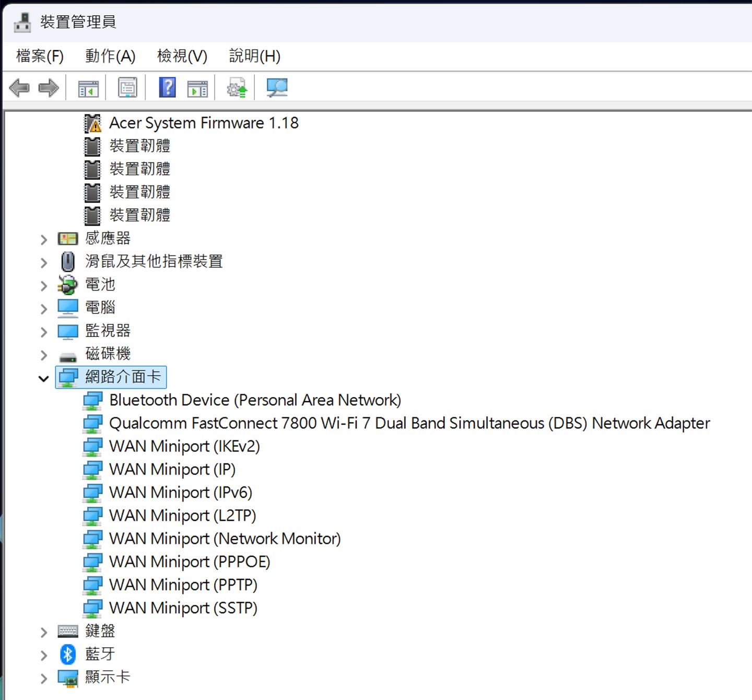
Task: Click the monitor icon beside 監視器
Action: (x=68, y=331)
